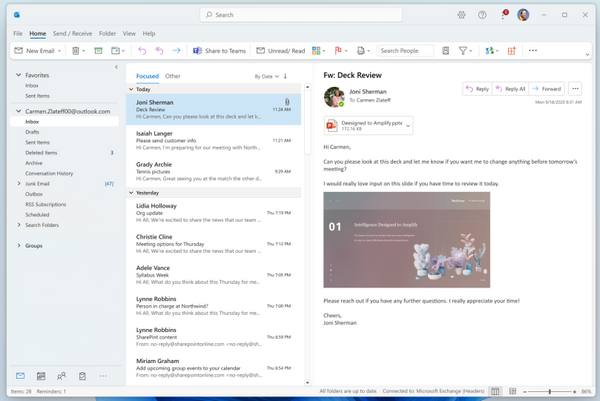The image size is (600, 401).
Task: Select the Home ribbon tab
Action: pos(38,34)
